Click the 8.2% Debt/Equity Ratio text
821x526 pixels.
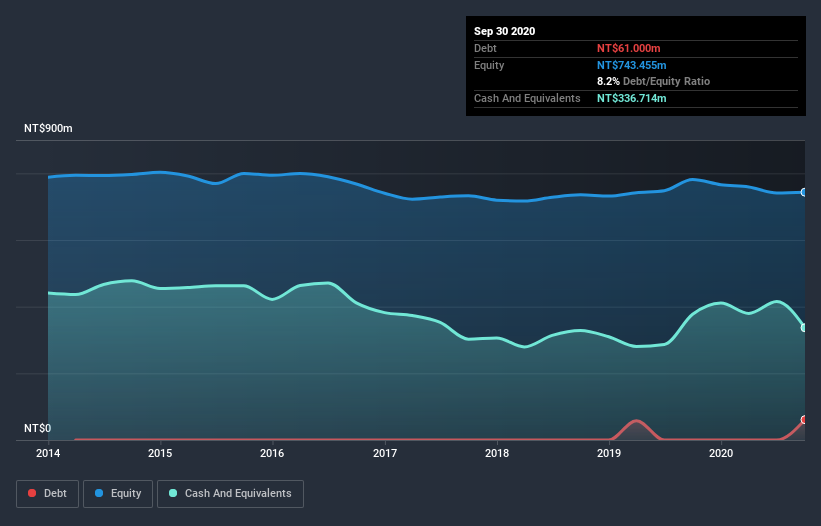click(x=653, y=81)
